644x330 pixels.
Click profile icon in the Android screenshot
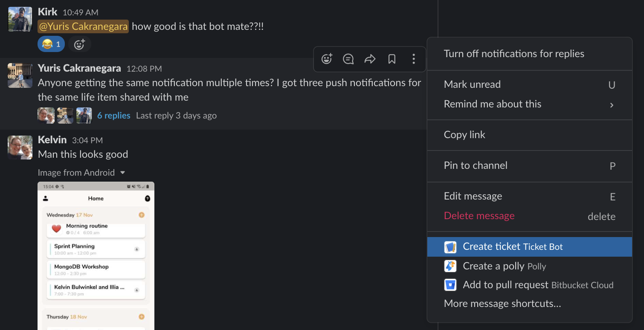(x=46, y=198)
